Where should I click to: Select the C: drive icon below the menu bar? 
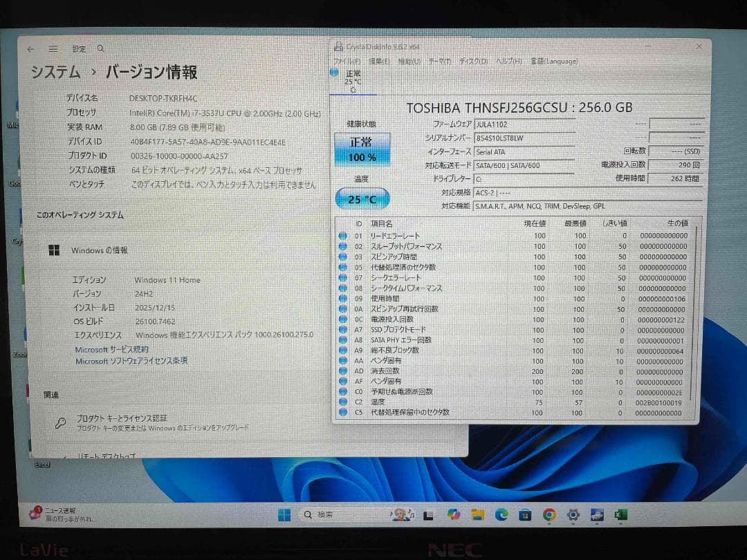point(354,82)
